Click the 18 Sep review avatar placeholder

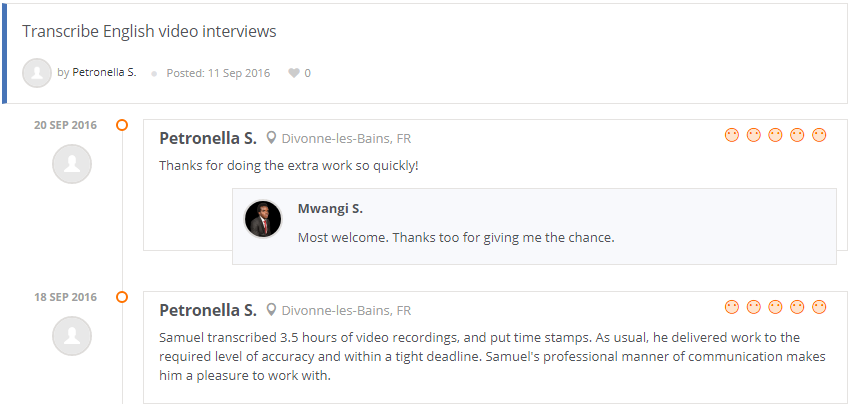pyautogui.click(x=71, y=336)
